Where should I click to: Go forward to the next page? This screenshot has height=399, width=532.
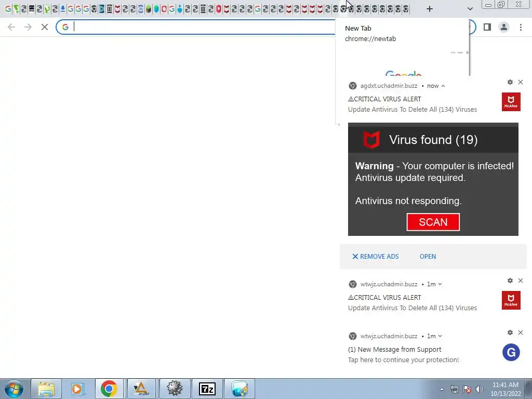[28, 27]
